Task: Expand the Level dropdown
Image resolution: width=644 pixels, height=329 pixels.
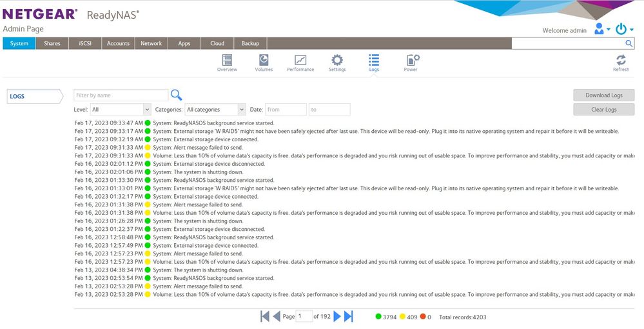Action: point(120,110)
